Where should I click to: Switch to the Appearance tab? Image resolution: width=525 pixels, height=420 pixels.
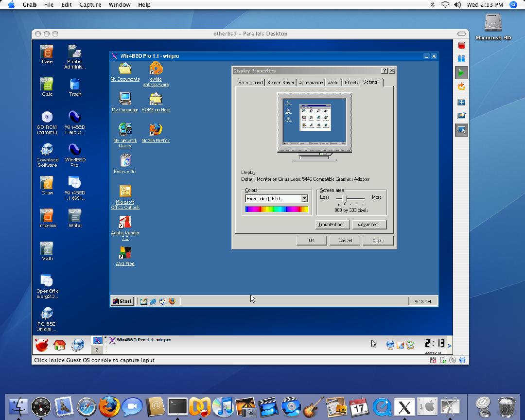[311, 82]
